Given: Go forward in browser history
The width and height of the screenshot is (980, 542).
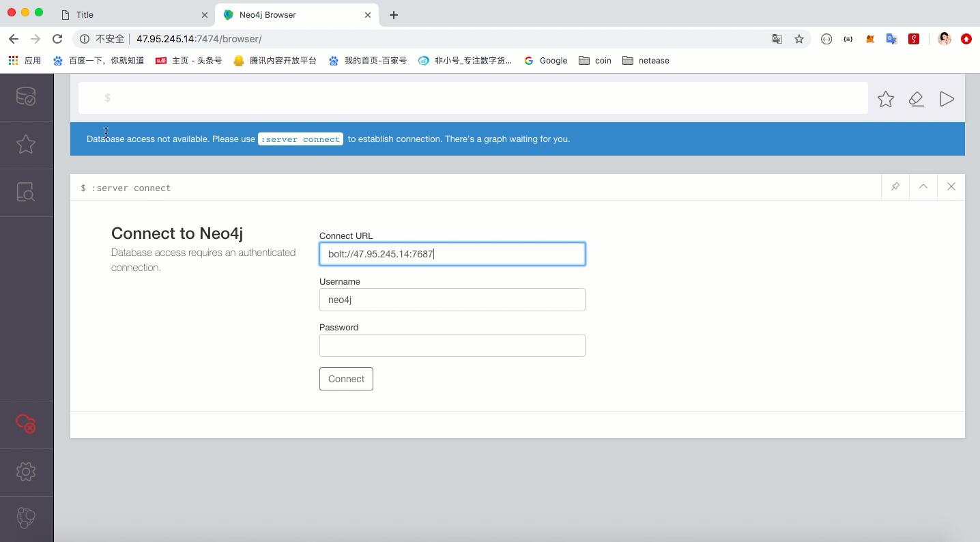Looking at the screenshot, I should pyautogui.click(x=35, y=39).
